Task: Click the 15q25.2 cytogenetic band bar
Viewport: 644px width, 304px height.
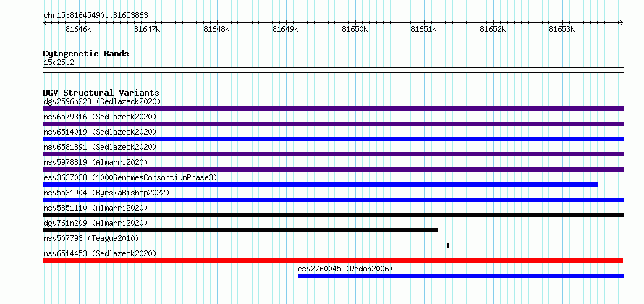Action: [x=333, y=70]
